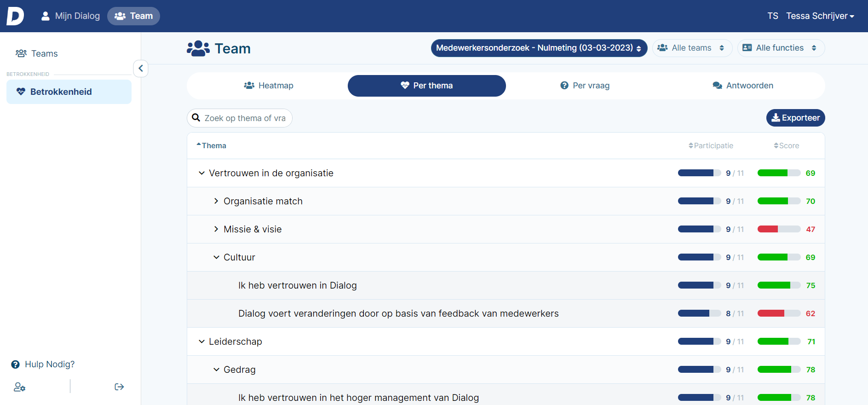Open the Medewerkersonderzoek - Nulmeting survey dropdown

tap(539, 48)
